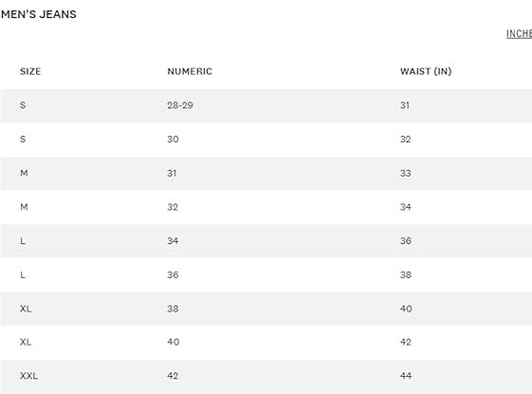Click the MEN'S JEANS heading
Screen dimensions: 532x394
pyautogui.click(x=39, y=14)
